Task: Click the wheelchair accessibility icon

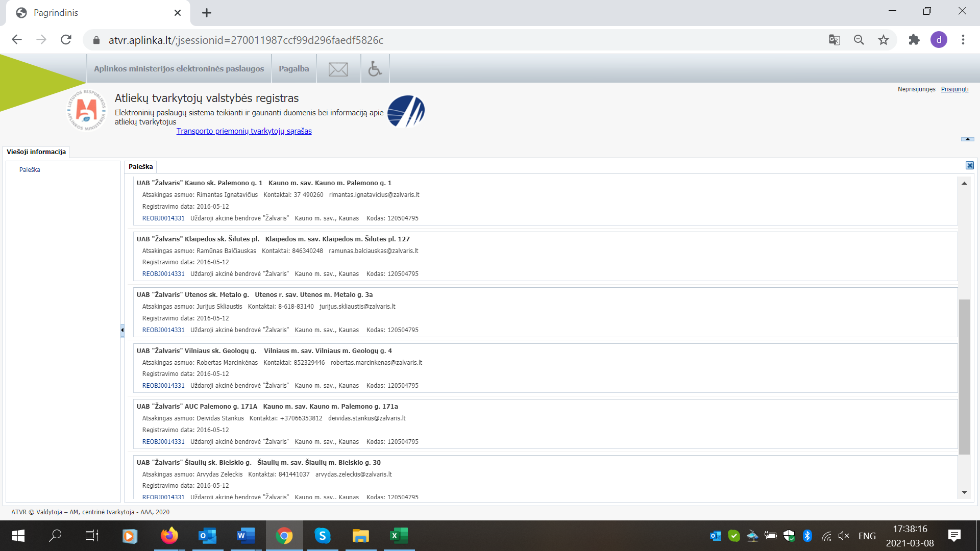Action: point(375,69)
